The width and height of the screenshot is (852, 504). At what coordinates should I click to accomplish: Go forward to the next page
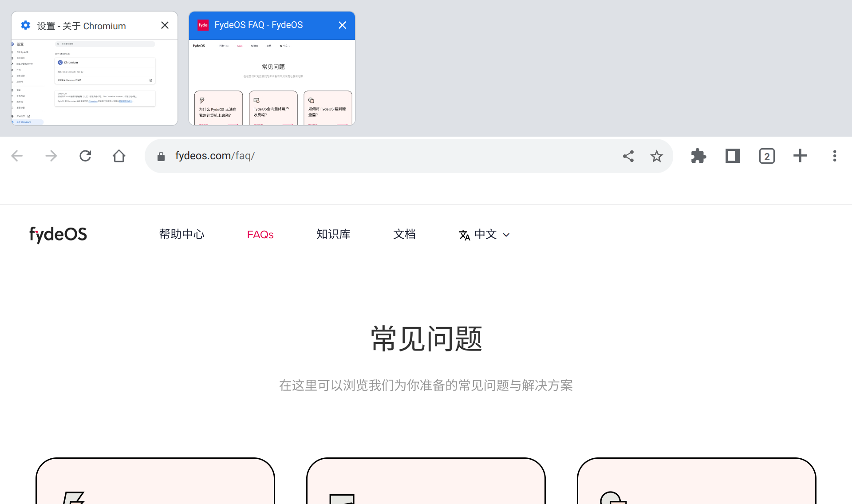(x=51, y=156)
